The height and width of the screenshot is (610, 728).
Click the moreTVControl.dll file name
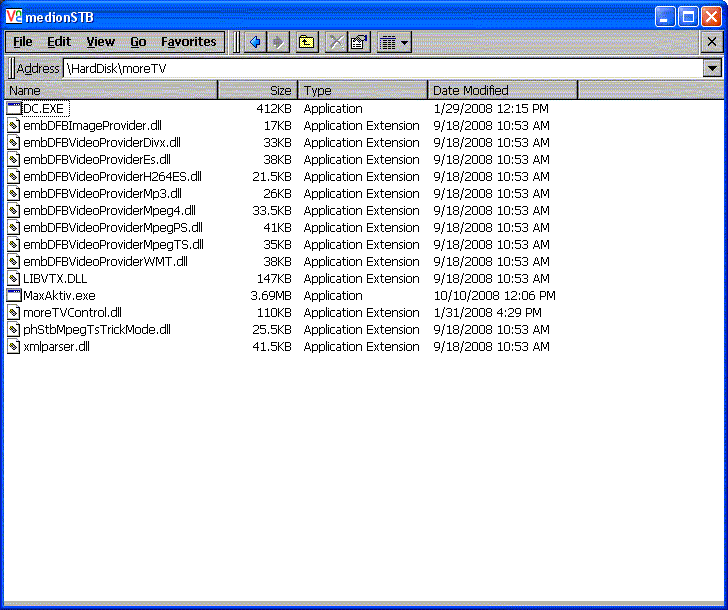coord(72,312)
